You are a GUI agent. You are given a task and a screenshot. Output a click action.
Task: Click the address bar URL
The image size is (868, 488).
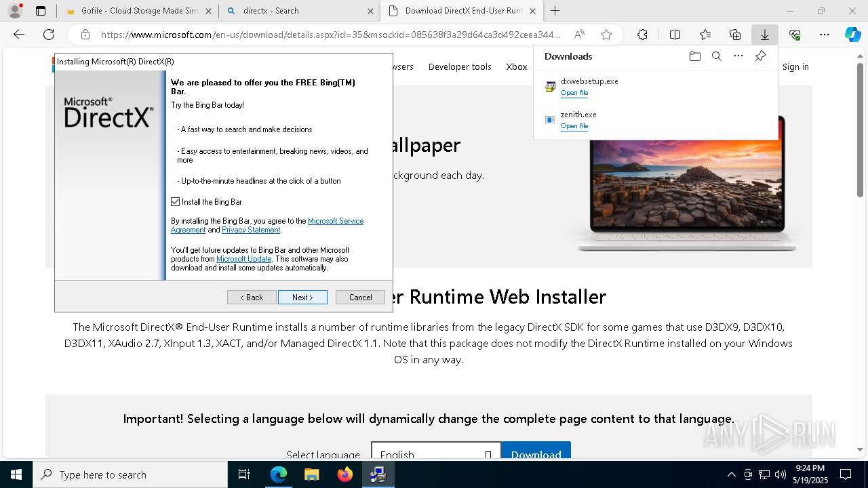coord(331,35)
